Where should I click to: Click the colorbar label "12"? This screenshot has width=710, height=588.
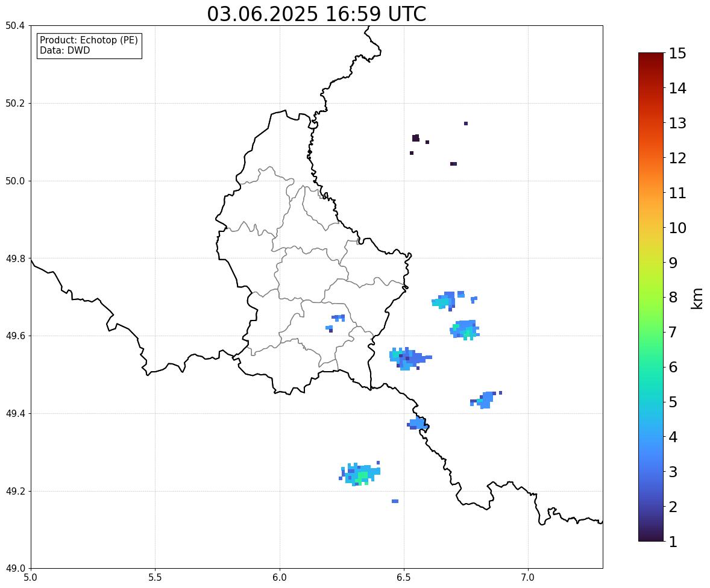[x=677, y=157]
